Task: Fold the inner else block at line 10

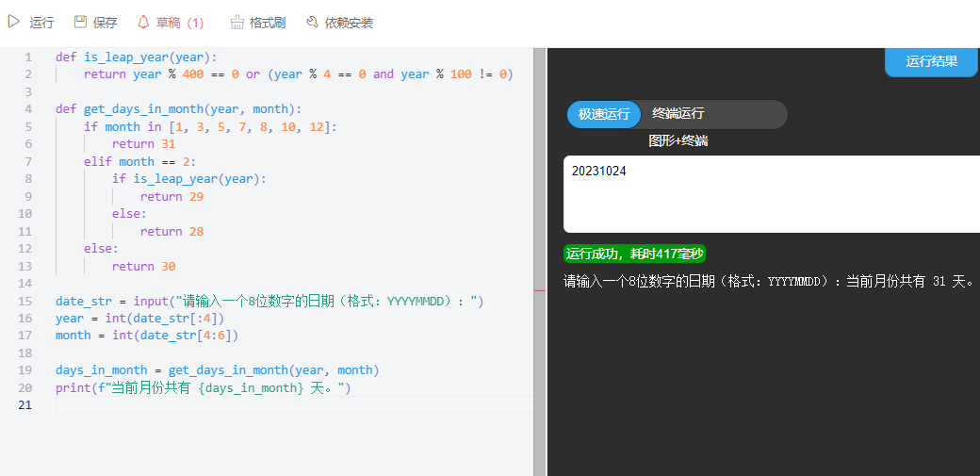Action: (45, 214)
